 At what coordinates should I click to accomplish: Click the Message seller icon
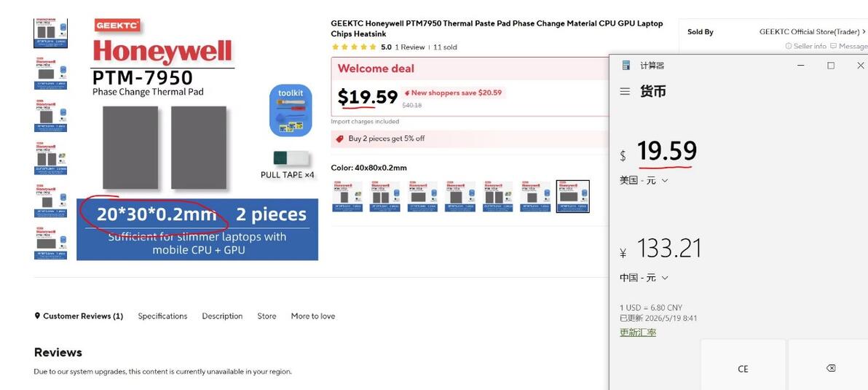(x=833, y=46)
